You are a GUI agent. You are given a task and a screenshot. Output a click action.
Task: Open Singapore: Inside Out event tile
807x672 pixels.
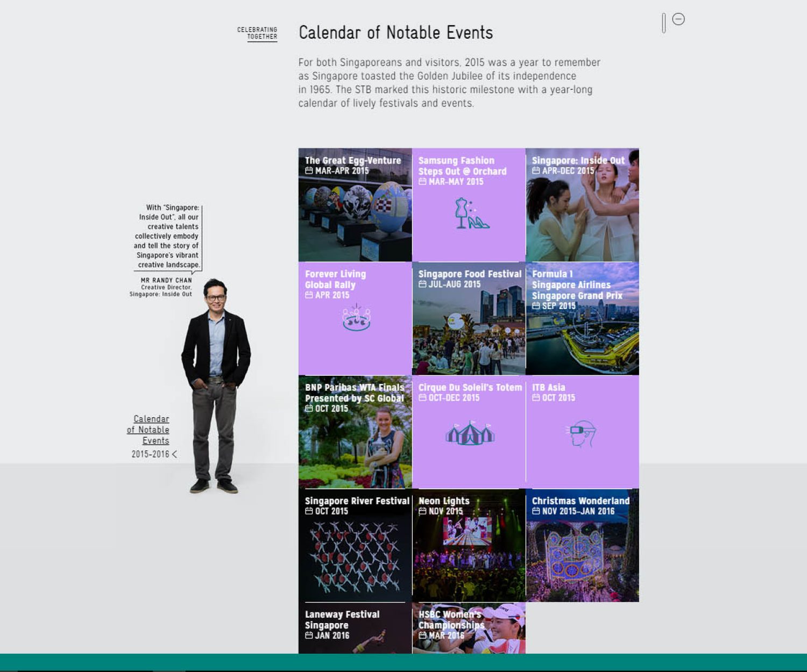582,215
